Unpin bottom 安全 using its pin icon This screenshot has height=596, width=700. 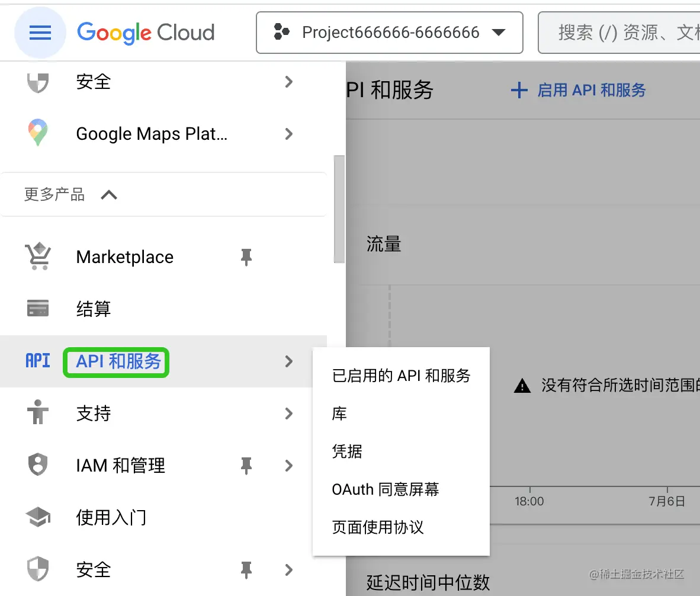pos(246,570)
